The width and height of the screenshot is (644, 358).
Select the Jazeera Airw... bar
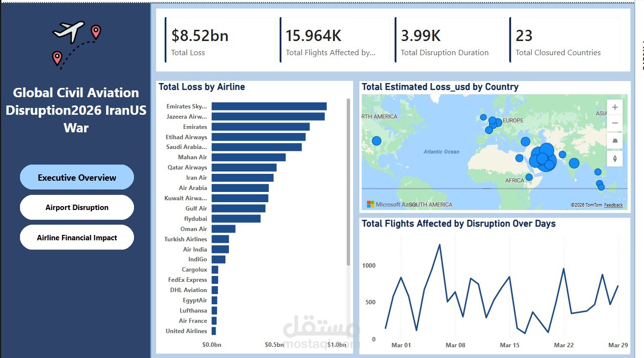point(268,116)
